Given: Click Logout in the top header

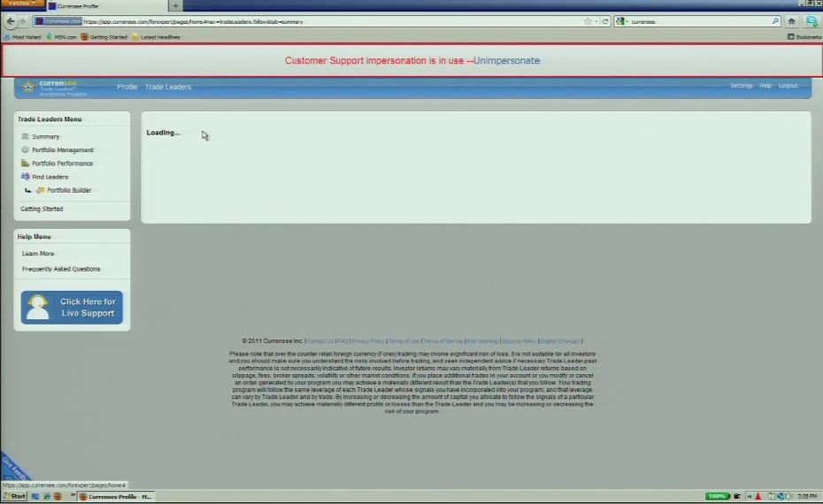Looking at the screenshot, I should click(788, 86).
